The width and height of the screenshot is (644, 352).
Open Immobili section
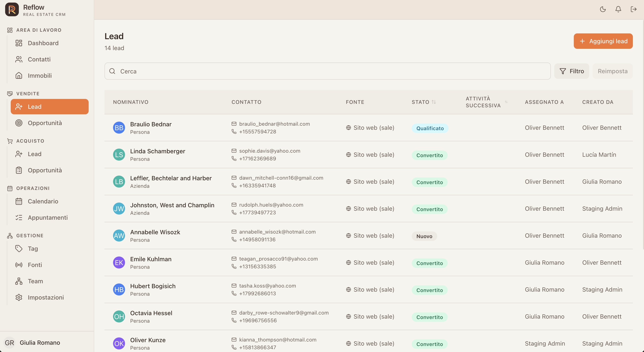(49, 76)
